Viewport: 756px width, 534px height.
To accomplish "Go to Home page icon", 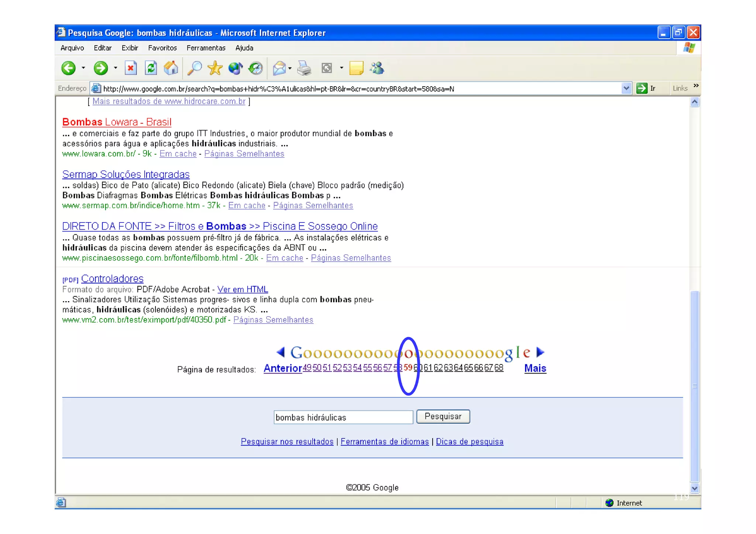I will [x=171, y=68].
